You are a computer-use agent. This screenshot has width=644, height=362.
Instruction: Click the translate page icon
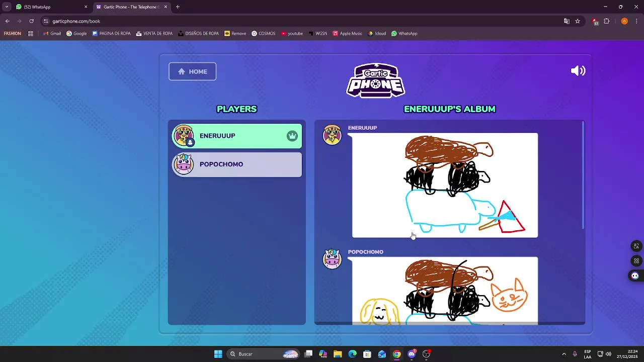(x=567, y=21)
